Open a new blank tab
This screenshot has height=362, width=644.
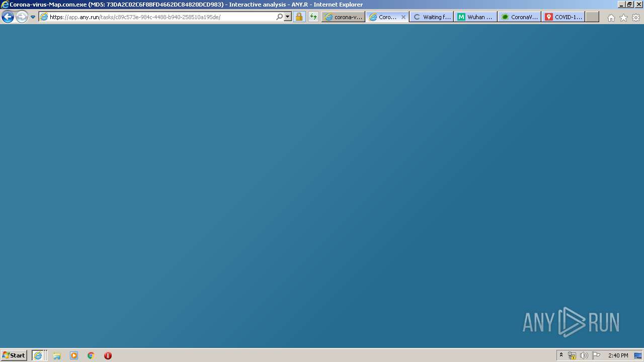[592, 17]
